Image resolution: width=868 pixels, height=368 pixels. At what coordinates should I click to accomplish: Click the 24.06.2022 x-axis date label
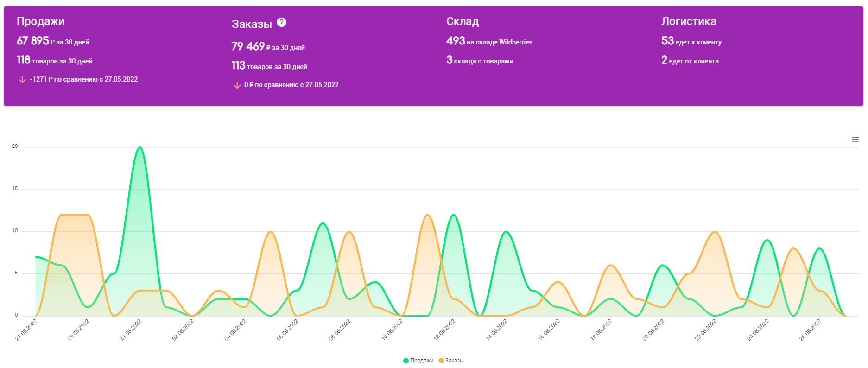coord(758,330)
